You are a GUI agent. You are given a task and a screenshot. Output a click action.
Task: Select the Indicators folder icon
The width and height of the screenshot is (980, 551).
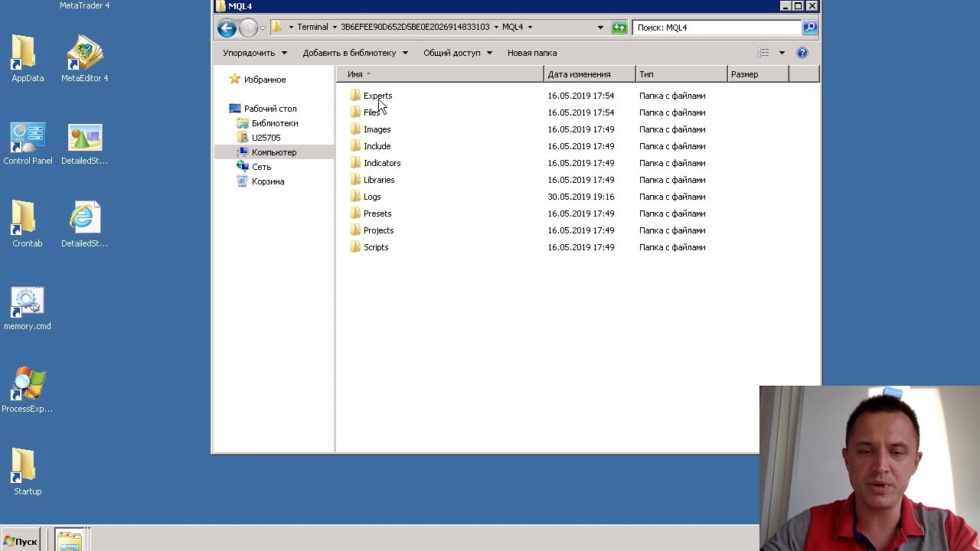(x=355, y=163)
